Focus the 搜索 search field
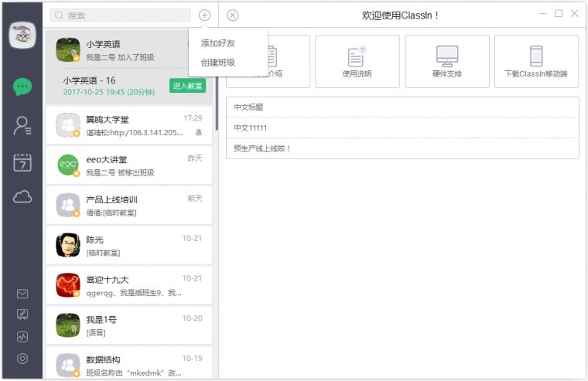 coord(120,15)
